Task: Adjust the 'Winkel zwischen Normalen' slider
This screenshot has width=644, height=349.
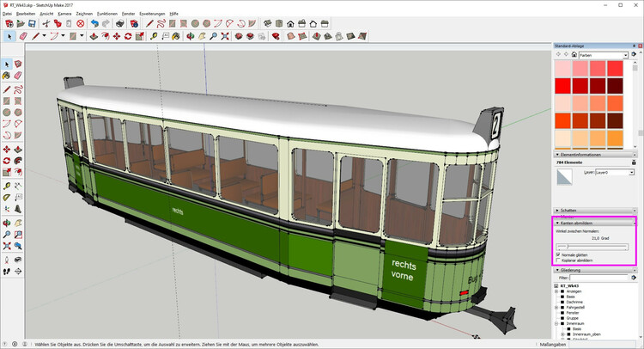Action: coord(568,246)
